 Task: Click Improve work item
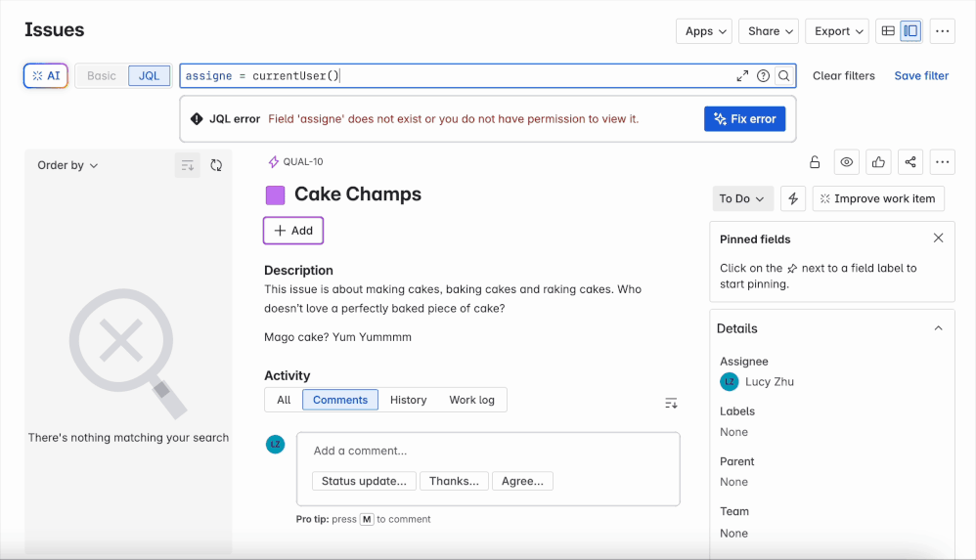pyautogui.click(x=877, y=198)
